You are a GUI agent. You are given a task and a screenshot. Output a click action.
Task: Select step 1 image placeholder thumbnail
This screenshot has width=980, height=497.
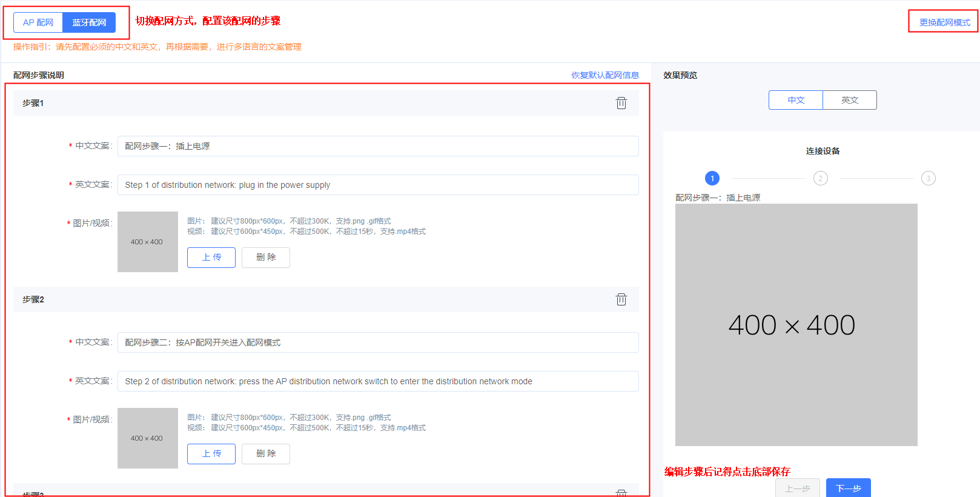[x=148, y=242]
